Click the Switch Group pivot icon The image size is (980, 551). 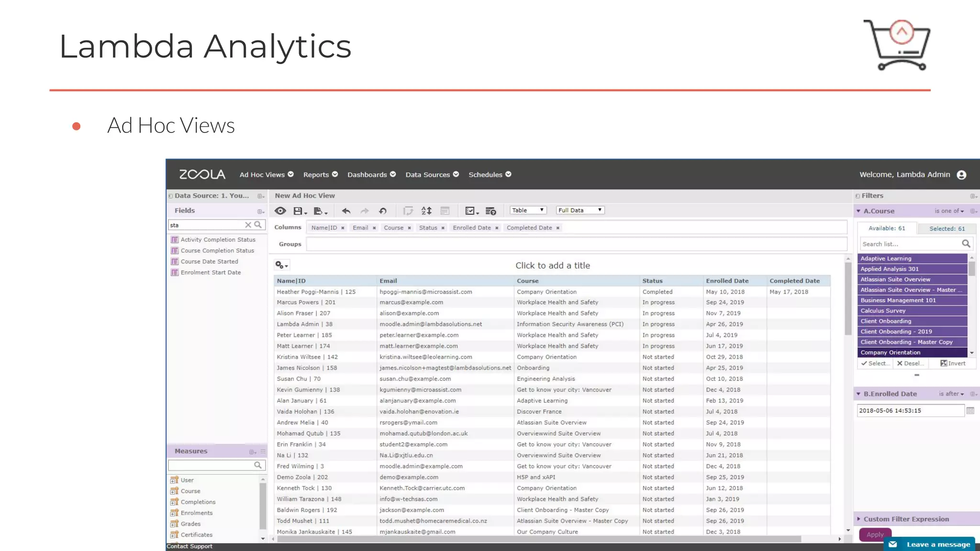pos(408,211)
